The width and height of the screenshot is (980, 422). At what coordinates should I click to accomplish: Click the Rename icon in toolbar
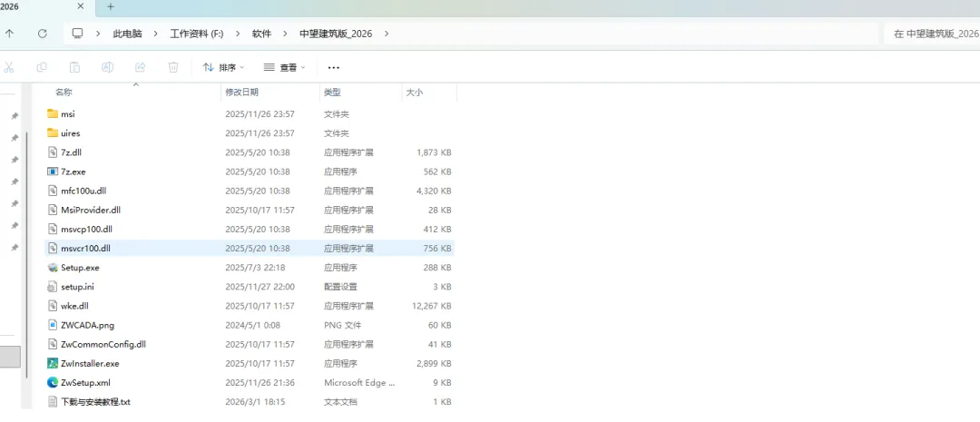(x=107, y=67)
